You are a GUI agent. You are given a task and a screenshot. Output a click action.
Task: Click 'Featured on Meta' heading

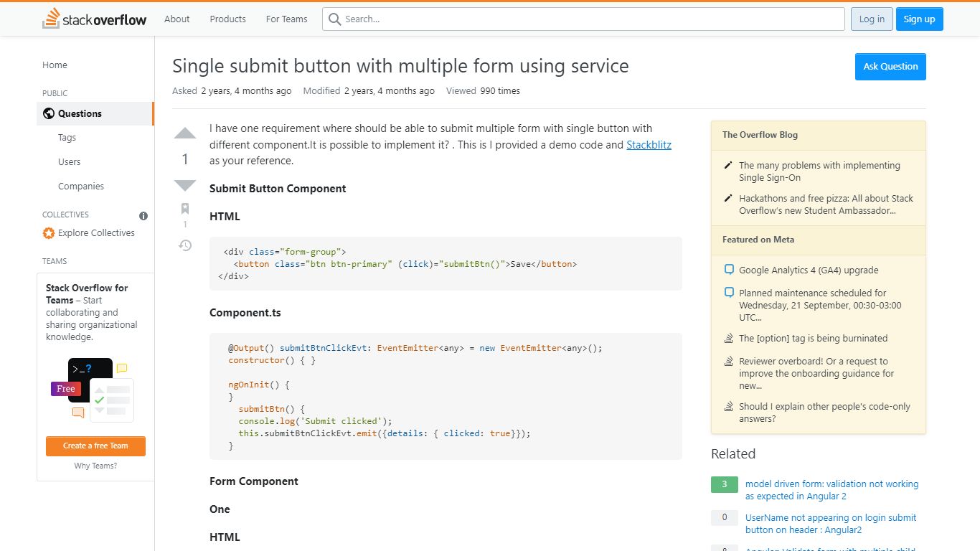point(758,240)
